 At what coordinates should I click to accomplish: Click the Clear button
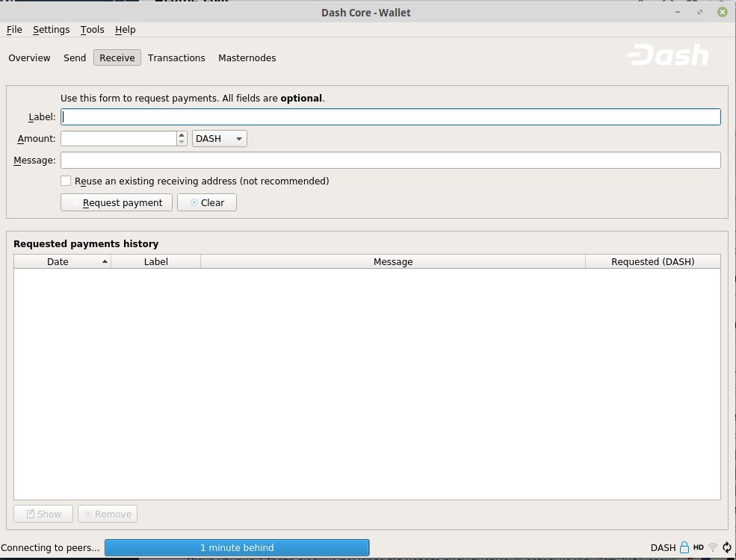click(x=207, y=202)
